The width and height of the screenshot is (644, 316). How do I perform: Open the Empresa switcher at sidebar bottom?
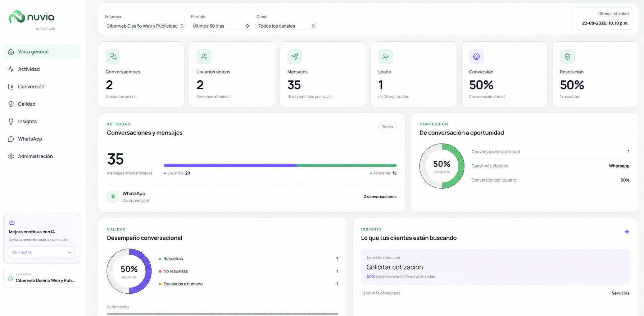click(42, 278)
